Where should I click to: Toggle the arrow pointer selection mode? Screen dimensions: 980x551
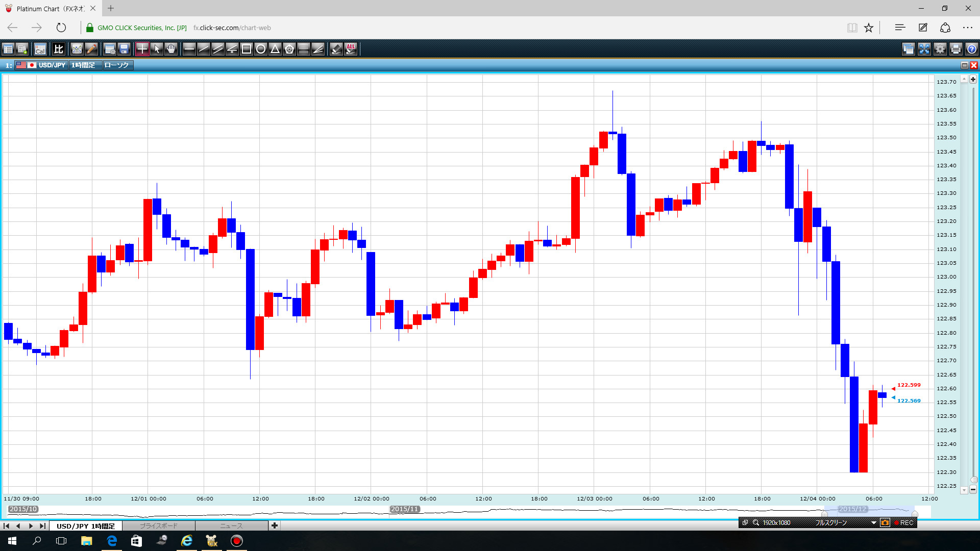point(157,49)
